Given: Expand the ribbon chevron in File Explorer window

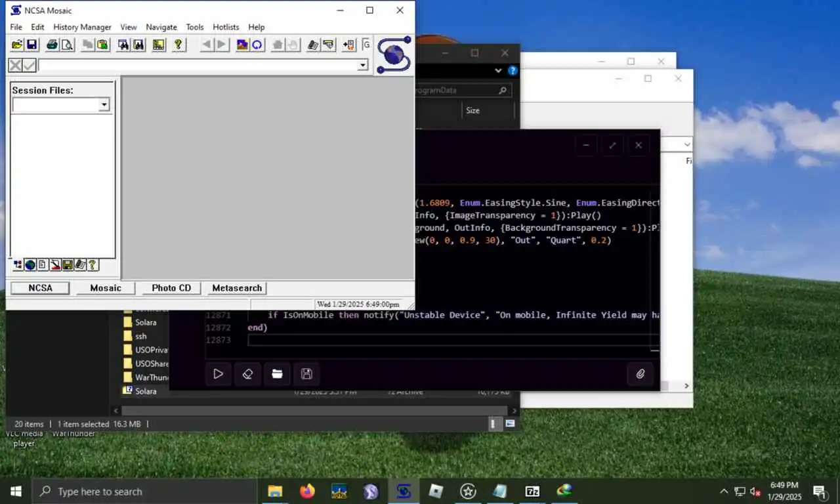Looking at the screenshot, I should click(x=498, y=71).
